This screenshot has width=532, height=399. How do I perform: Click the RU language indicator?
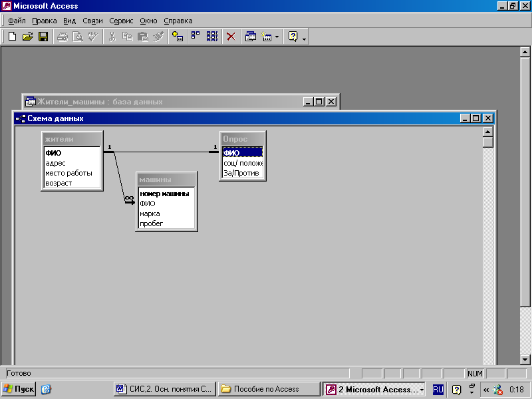[438, 389]
